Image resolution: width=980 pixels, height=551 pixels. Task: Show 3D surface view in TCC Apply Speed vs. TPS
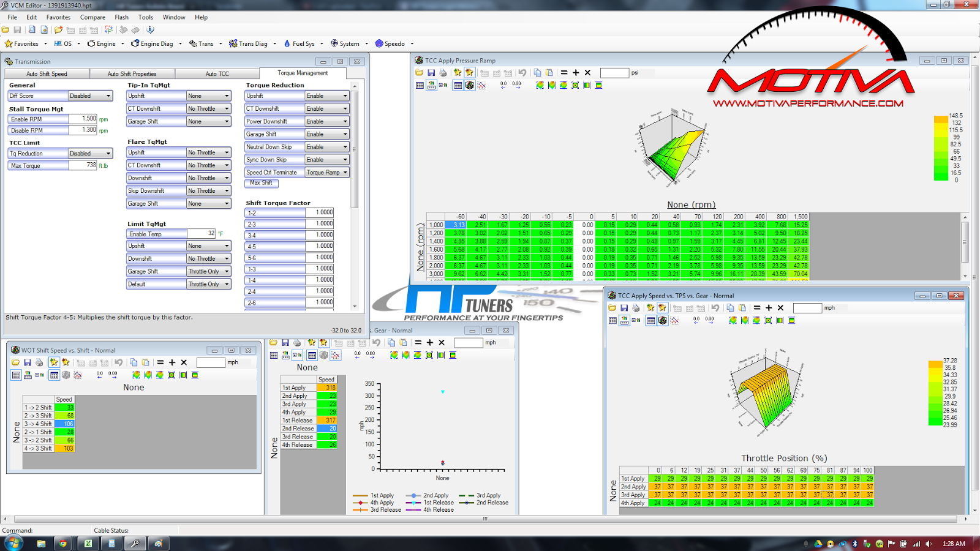click(x=662, y=320)
